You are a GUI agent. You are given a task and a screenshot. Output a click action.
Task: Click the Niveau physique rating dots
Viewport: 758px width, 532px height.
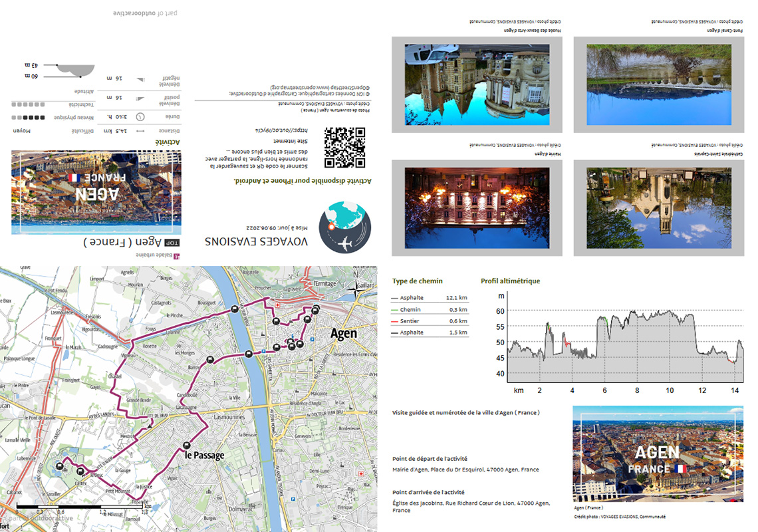pyautogui.click(x=28, y=118)
